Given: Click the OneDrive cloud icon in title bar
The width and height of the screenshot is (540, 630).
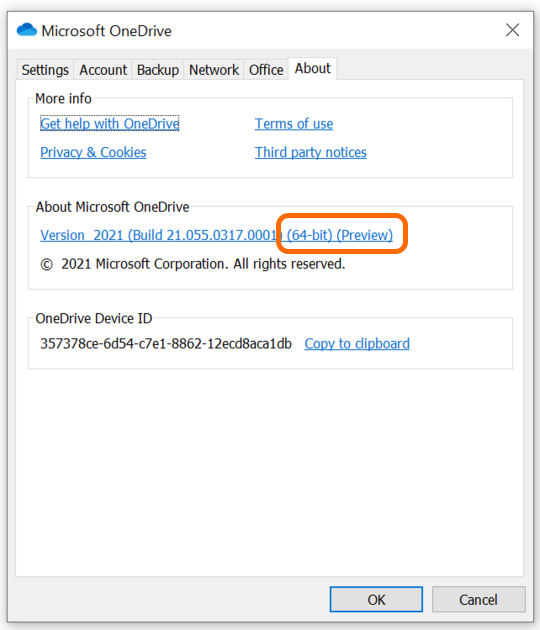Looking at the screenshot, I should [27, 30].
